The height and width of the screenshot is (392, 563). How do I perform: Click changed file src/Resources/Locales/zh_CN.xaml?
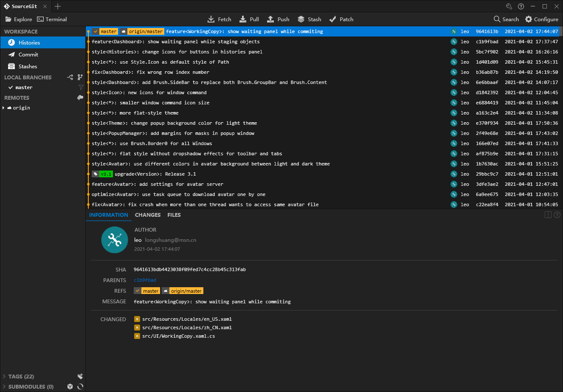click(187, 328)
